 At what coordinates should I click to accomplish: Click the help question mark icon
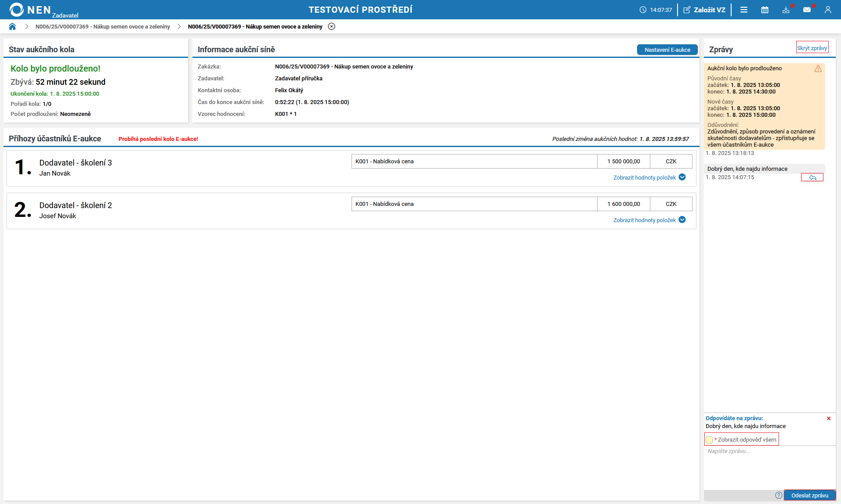click(779, 495)
